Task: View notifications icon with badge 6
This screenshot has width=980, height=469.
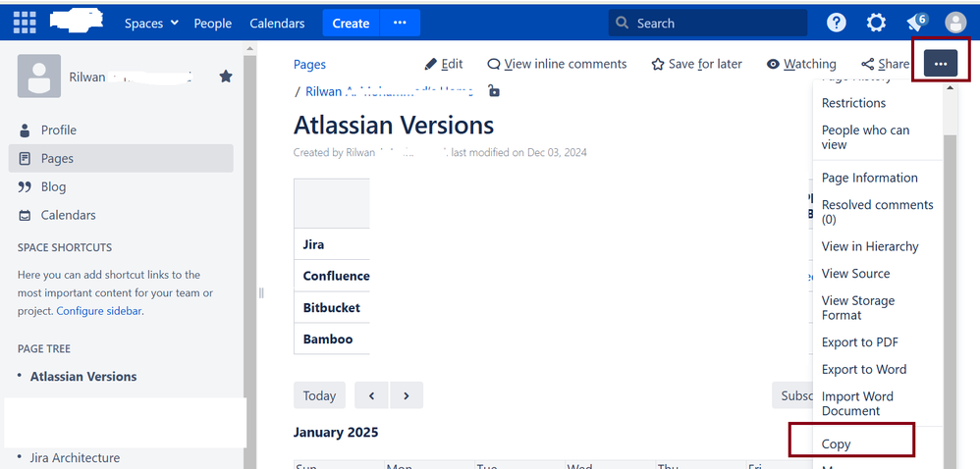Action: coord(917,23)
